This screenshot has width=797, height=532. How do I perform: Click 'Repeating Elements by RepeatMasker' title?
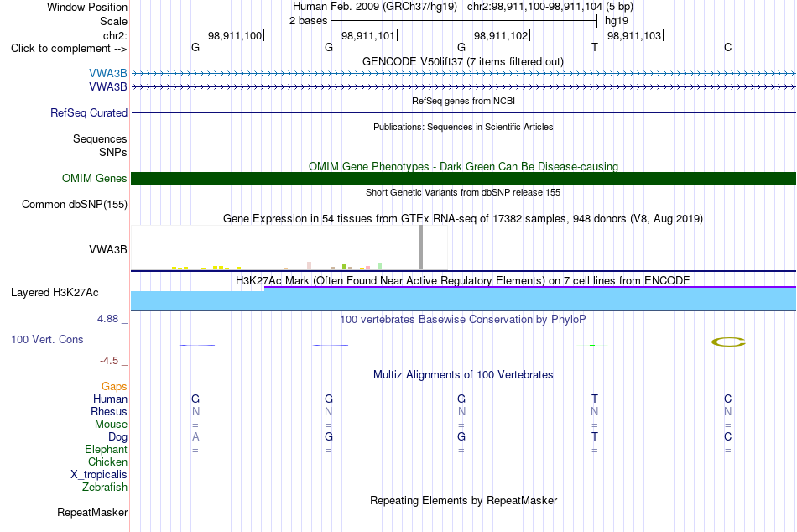pyautogui.click(x=463, y=500)
